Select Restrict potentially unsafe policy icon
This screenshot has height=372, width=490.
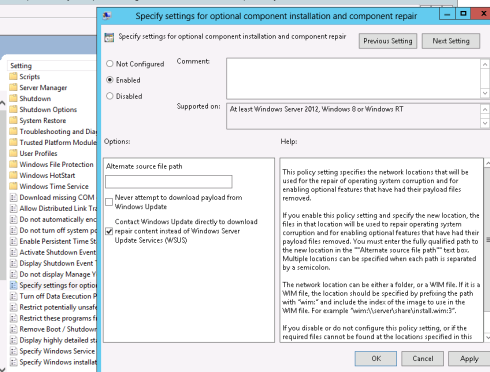[13, 307]
